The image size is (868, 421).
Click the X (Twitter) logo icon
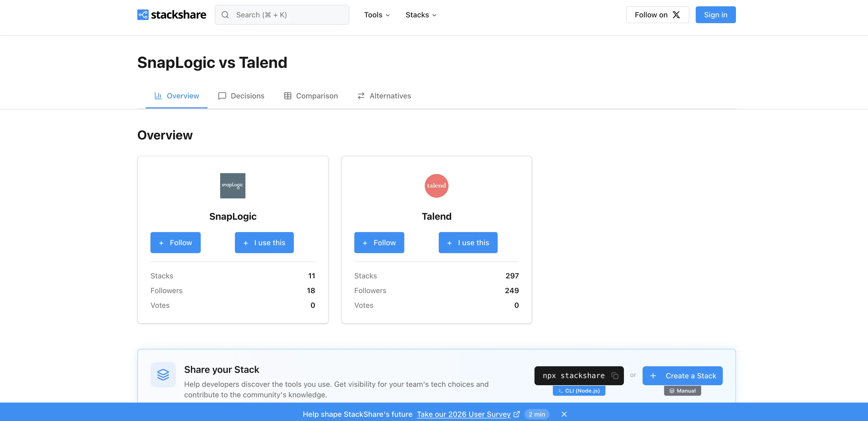click(x=676, y=15)
